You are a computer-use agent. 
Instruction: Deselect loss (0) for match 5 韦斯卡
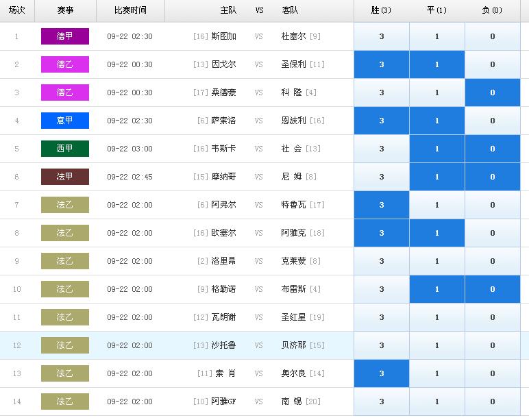(492, 149)
